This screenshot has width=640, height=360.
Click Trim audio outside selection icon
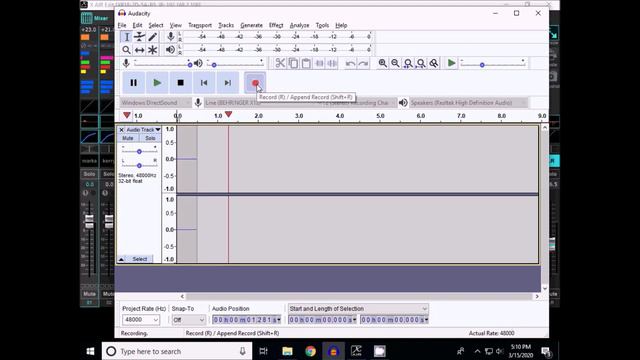click(319, 63)
